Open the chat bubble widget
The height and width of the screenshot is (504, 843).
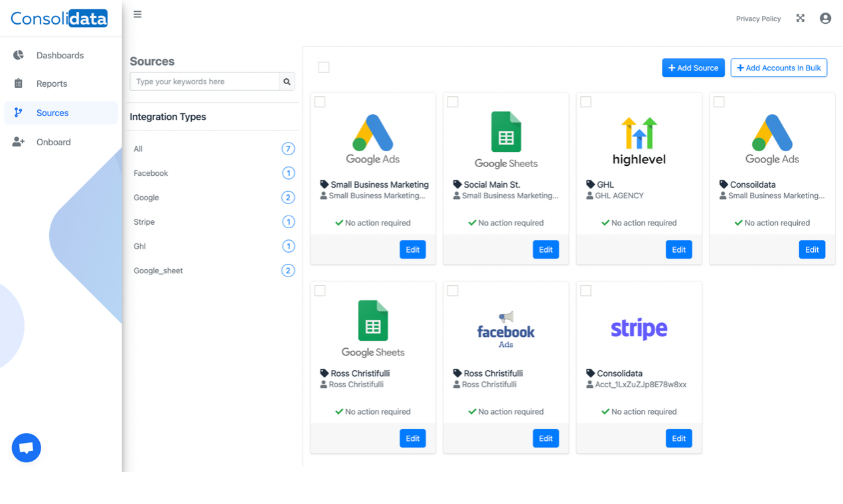pos(27,448)
